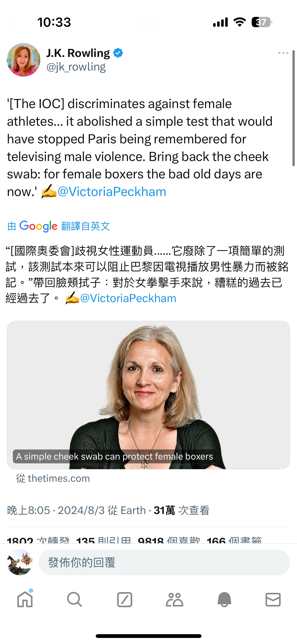Tap the Google translated-from-English label
This screenshot has height=644, width=297.
point(59,226)
